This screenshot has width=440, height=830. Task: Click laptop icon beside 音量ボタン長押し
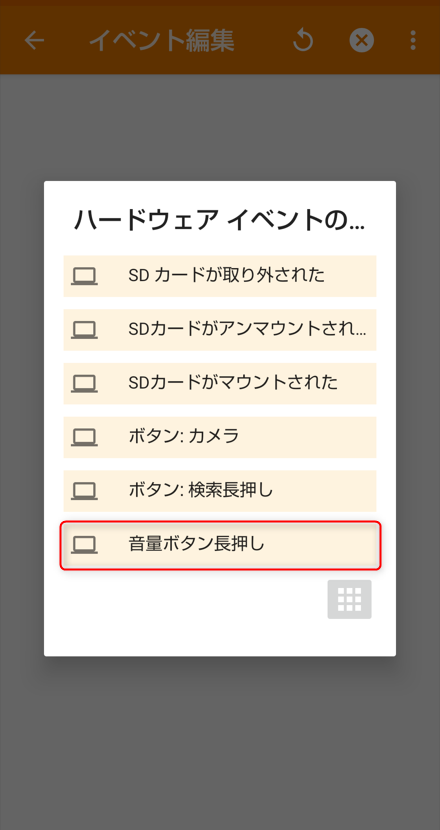point(84,545)
